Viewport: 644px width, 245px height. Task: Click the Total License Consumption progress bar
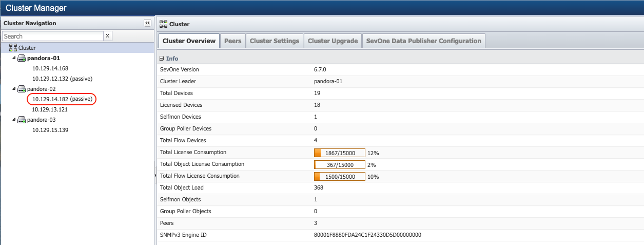339,153
